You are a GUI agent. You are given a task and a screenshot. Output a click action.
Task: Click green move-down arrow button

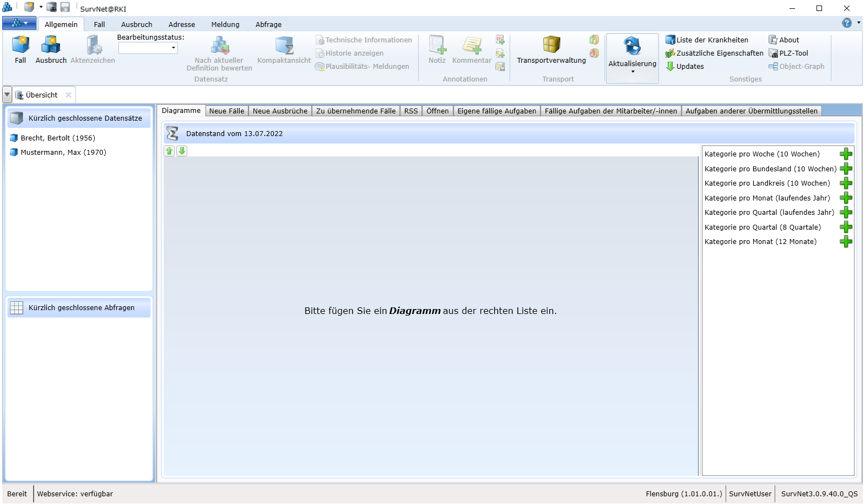[x=182, y=151]
